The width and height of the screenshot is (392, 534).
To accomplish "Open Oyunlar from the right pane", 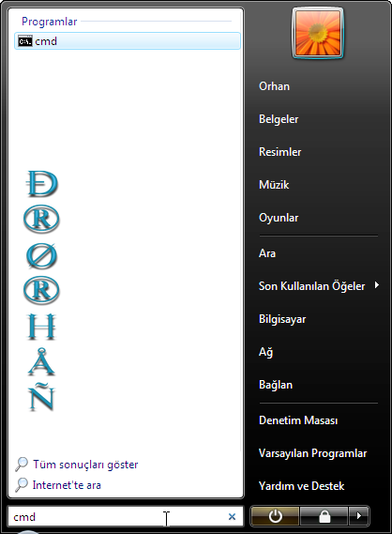I will [279, 218].
